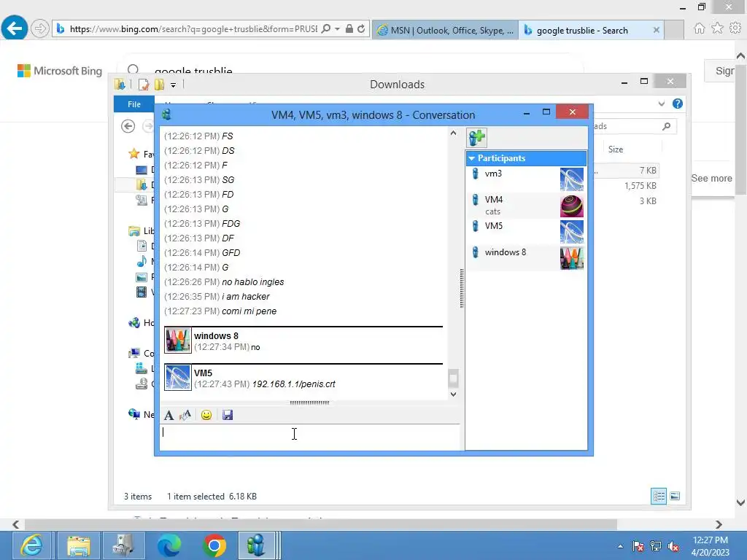Click the browser Favorites star icon
Image resolution: width=747 pixels, height=560 pixels.
717,28
